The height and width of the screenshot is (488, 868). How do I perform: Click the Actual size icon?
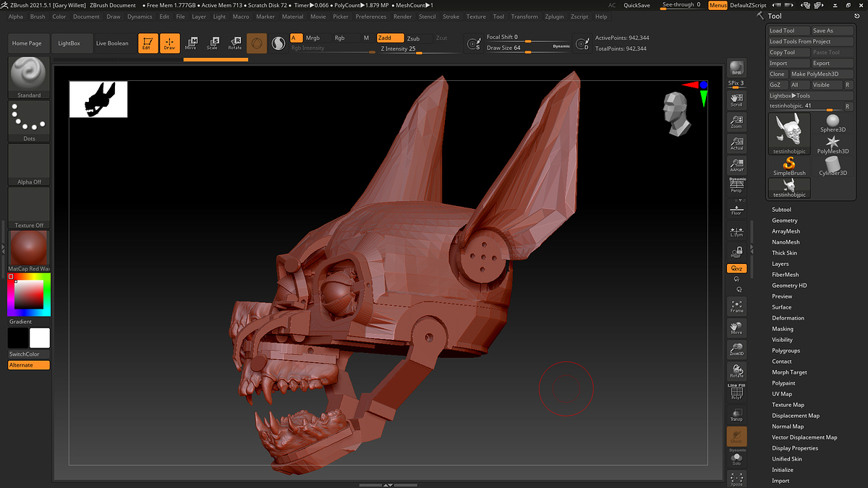(x=736, y=143)
